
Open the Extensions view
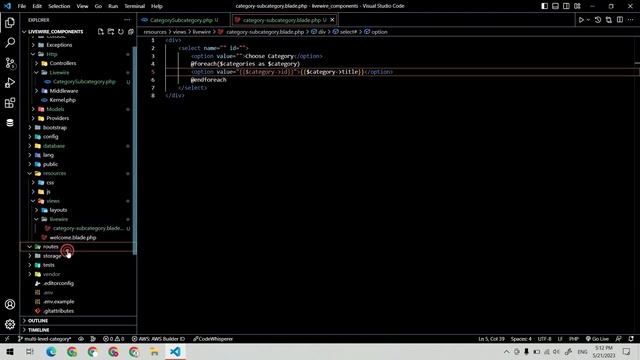[x=10, y=103]
